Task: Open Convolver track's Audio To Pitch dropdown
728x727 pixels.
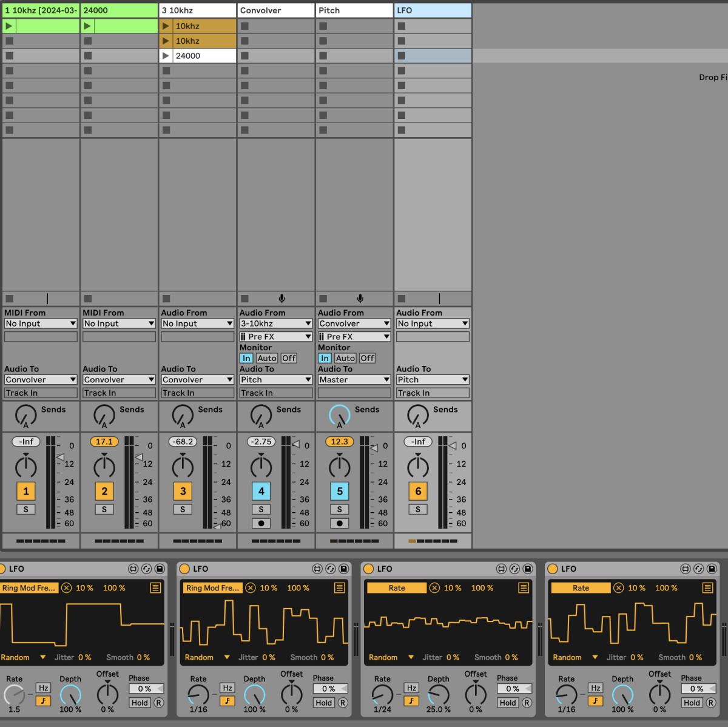Action: point(275,379)
